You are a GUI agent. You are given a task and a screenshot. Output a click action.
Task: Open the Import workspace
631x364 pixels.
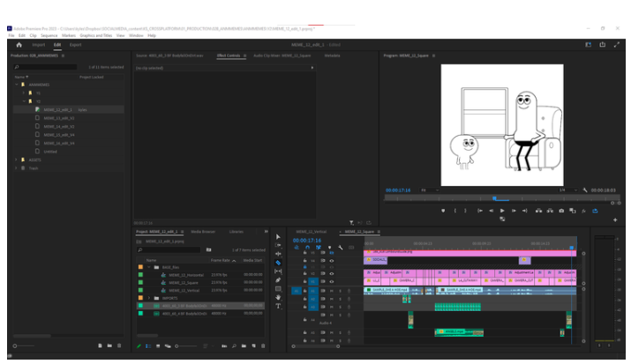point(39,45)
